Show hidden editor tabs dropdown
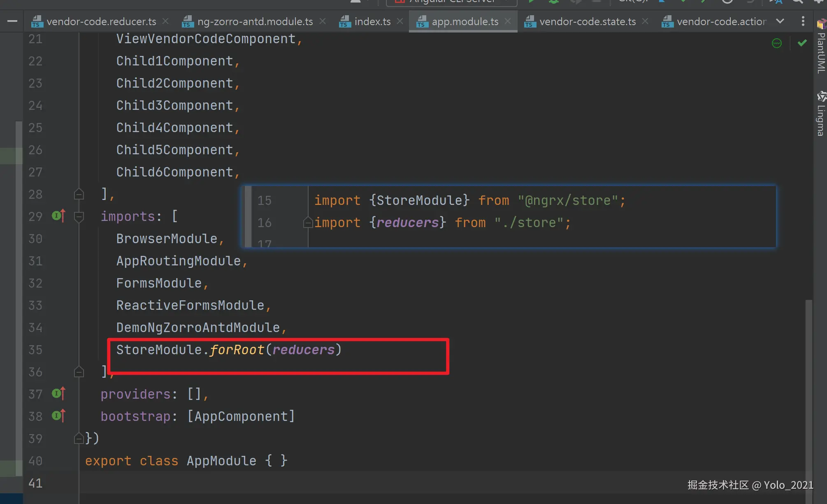 [x=780, y=21]
